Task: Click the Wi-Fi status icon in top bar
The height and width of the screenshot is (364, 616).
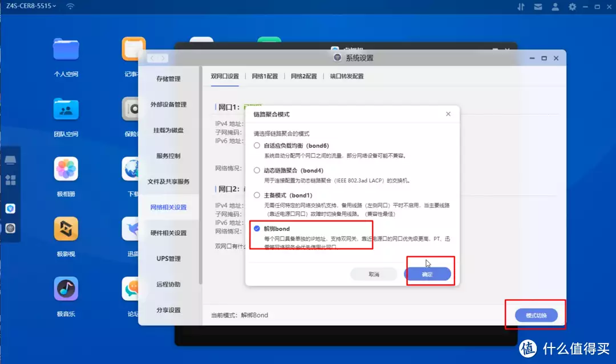Action: point(70,6)
